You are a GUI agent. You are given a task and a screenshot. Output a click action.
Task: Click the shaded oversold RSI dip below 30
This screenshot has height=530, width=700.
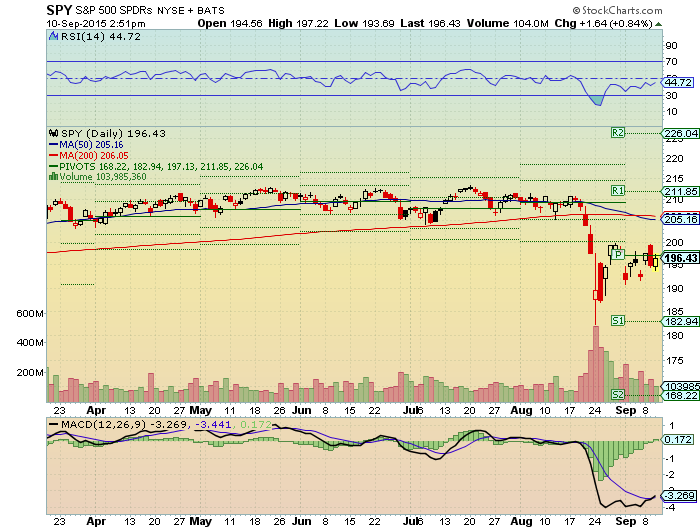tap(595, 100)
